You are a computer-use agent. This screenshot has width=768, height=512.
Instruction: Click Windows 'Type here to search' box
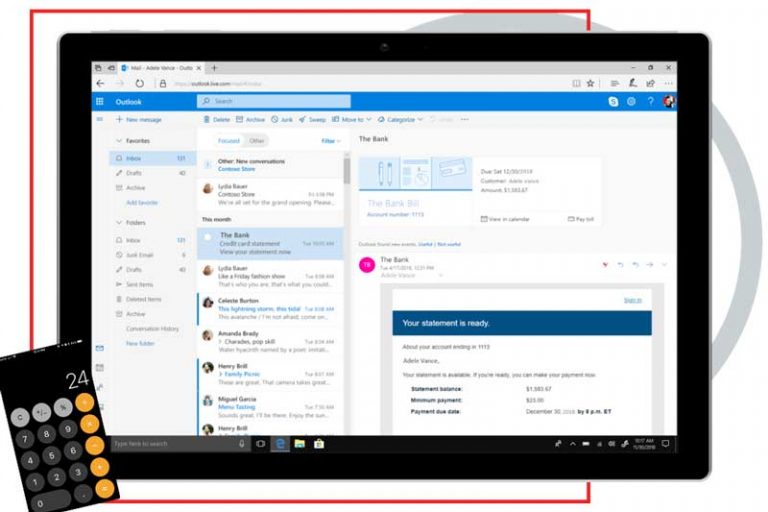179,444
